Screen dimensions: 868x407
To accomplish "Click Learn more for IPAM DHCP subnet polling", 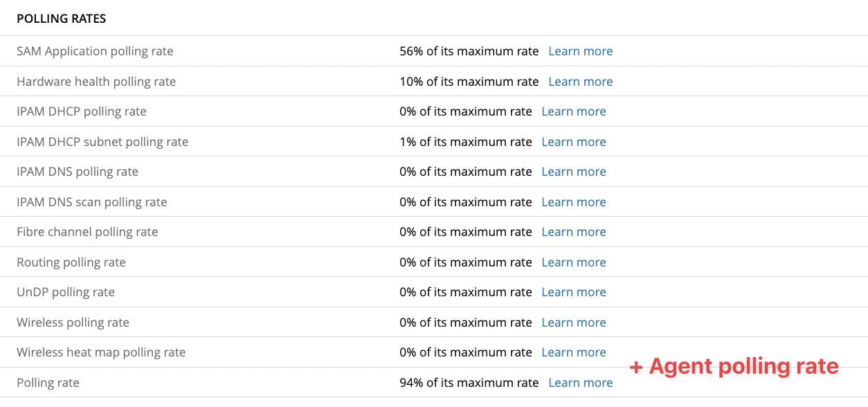I will pyautogui.click(x=573, y=142).
